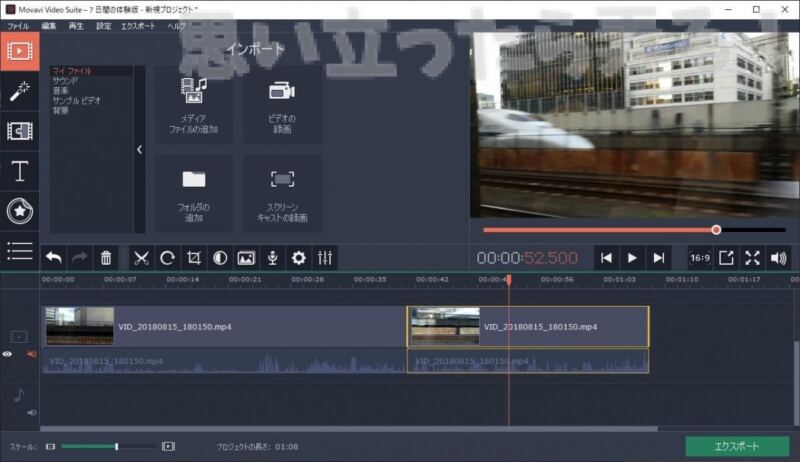This screenshot has height=462, width=800.
Task: Add media files
Action: tap(193, 105)
